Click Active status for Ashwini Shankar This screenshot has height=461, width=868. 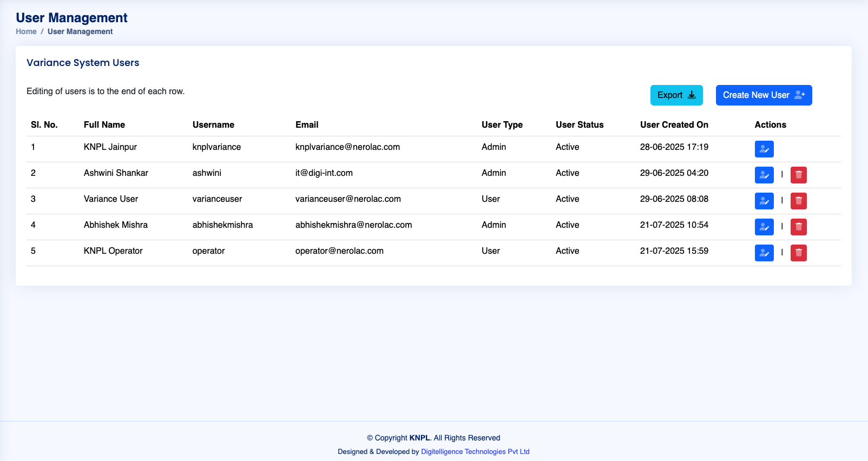567,173
